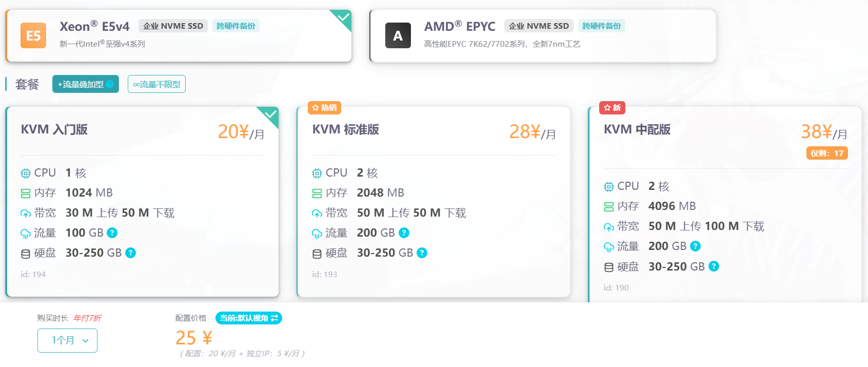The width and height of the screenshot is (868, 367).
Task: Click help icon next to 100 GB traffic
Action: point(112,233)
